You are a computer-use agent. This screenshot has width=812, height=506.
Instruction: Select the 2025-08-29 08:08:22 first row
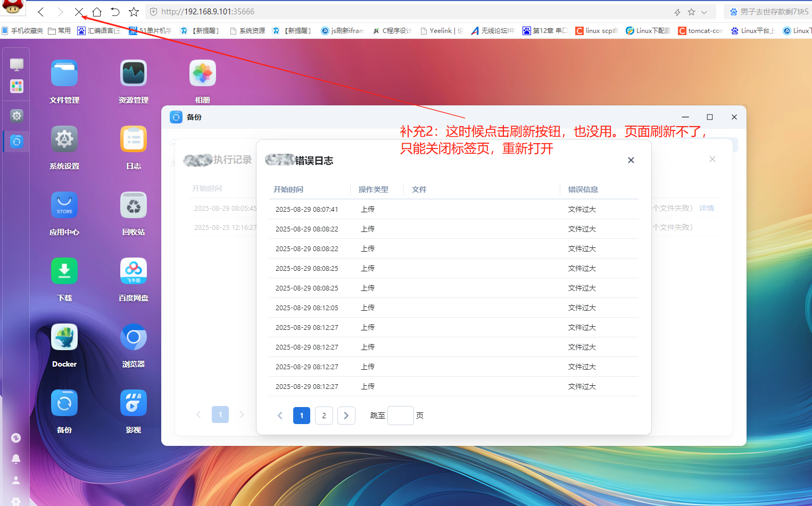[454, 229]
